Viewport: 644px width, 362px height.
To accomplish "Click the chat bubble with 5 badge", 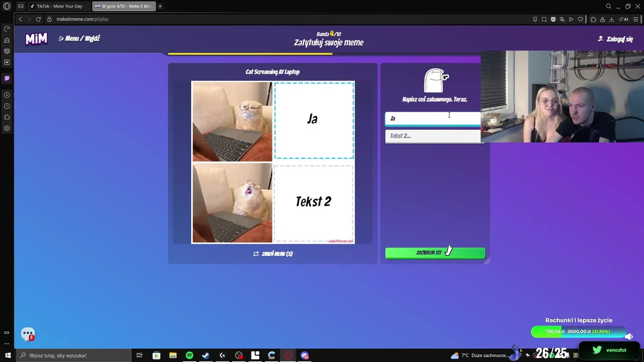I will 28,334.
